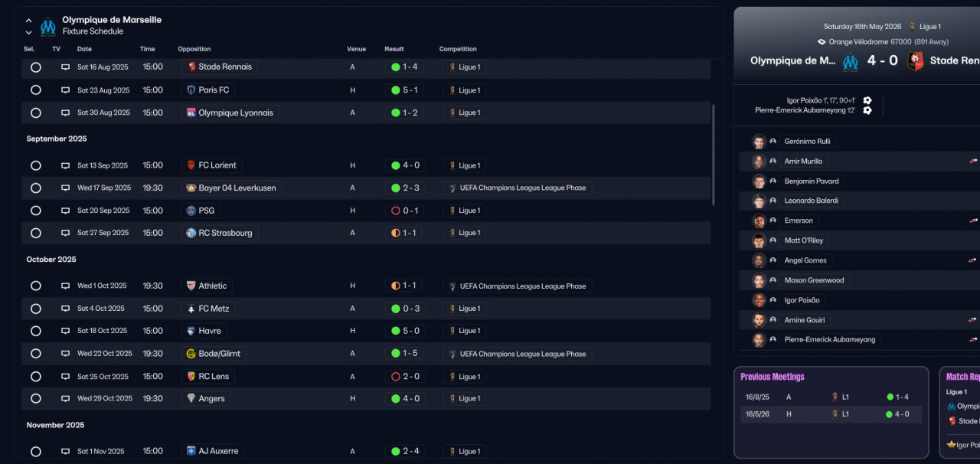Sort fixtures by the Result column header
980x464 pixels.
pyautogui.click(x=394, y=49)
